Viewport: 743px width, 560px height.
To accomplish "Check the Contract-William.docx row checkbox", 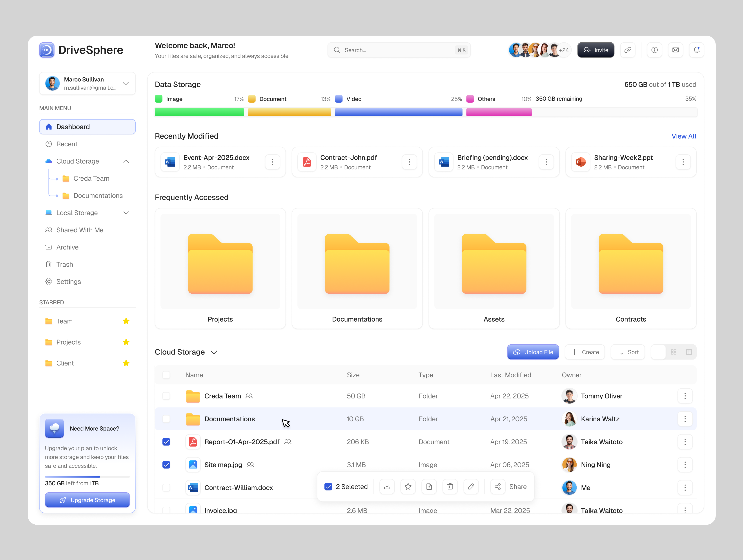I will (x=166, y=487).
